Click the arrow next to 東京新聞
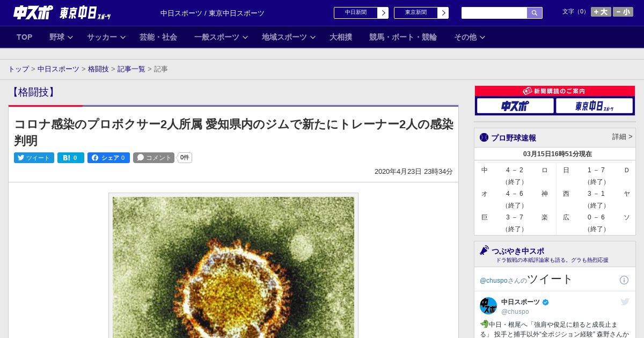Viewport: 644px width, 338px height. [443, 13]
